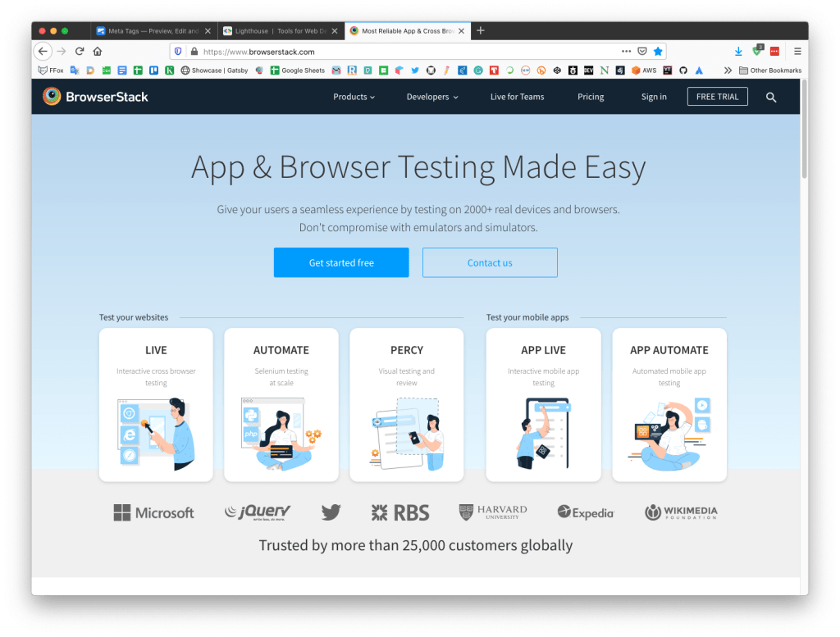This screenshot has width=840, height=637.
Task: Expand the Products dropdown
Action: click(x=354, y=97)
